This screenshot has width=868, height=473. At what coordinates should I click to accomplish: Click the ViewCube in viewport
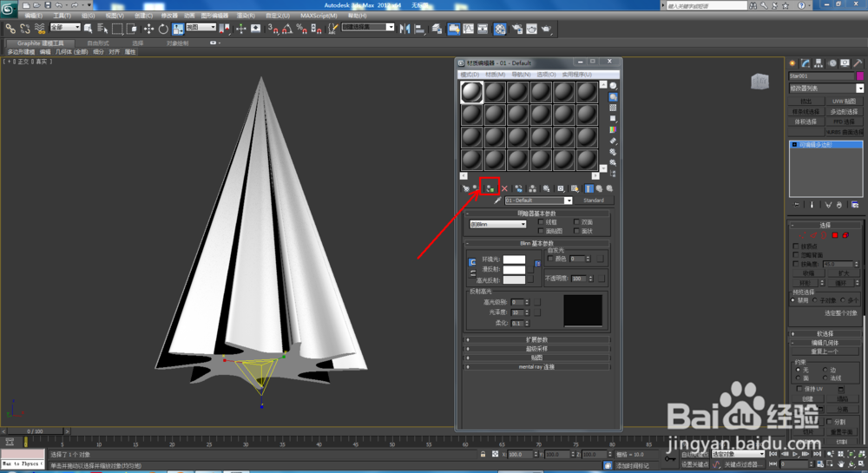point(759,82)
